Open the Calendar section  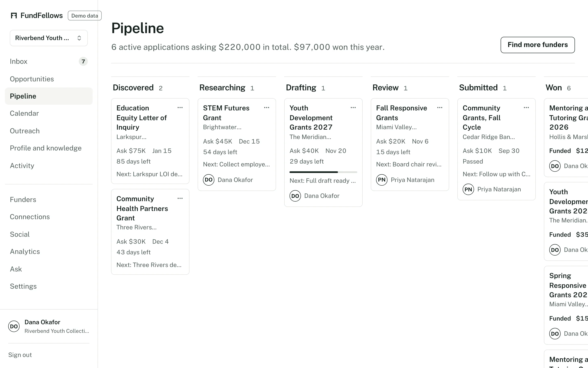pos(49,113)
